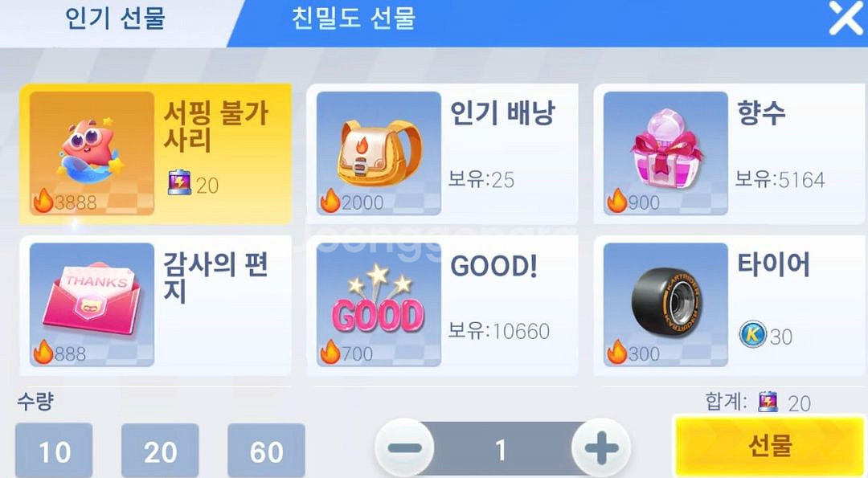Image resolution: width=868 pixels, height=478 pixels.
Task: Open the 친밀도 선물 tab
Action: (353, 18)
